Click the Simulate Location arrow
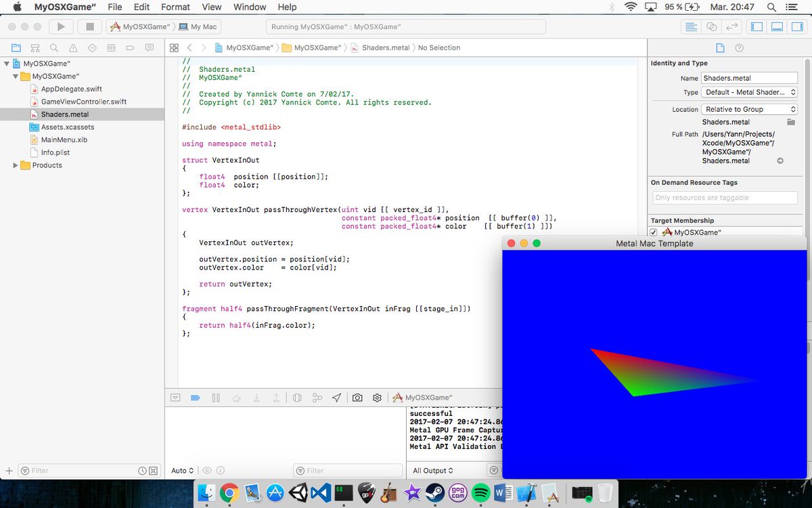 point(336,398)
